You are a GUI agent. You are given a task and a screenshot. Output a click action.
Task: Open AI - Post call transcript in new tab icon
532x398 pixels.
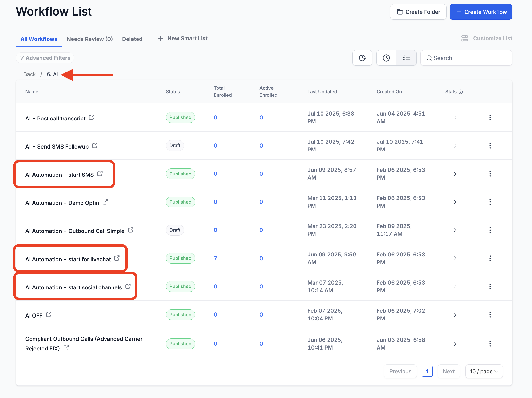click(x=91, y=118)
